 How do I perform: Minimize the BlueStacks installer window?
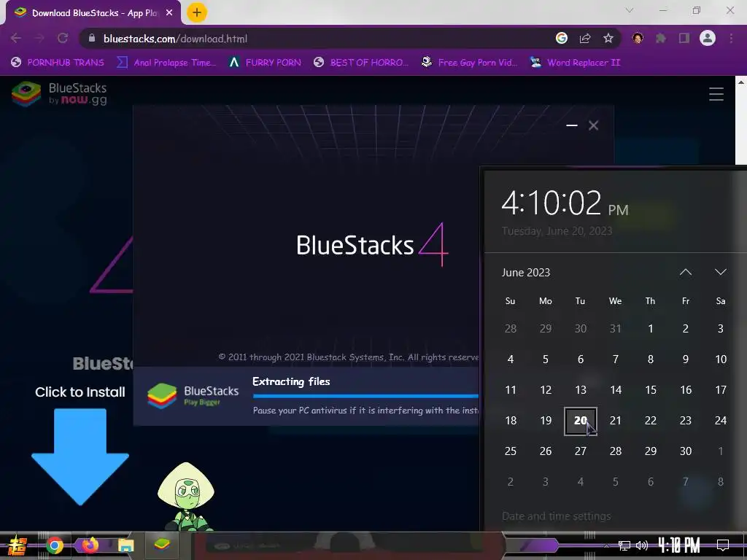572,125
